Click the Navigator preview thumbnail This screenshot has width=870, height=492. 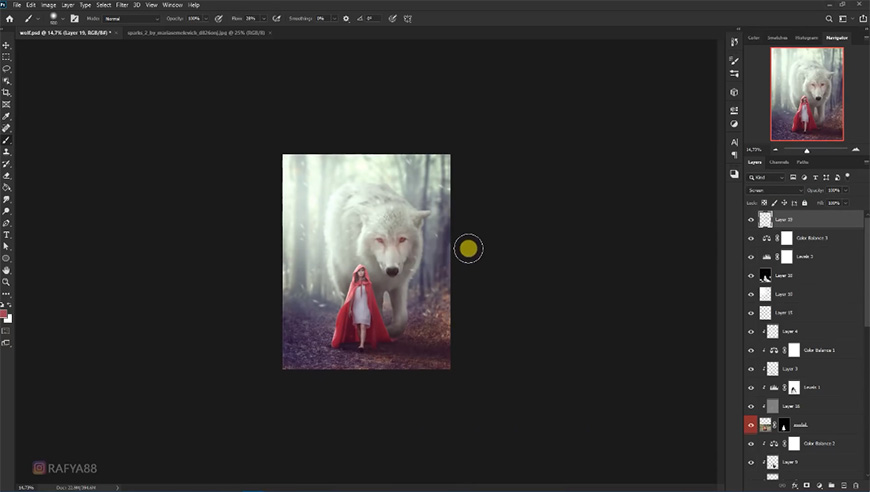coord(807,94)
